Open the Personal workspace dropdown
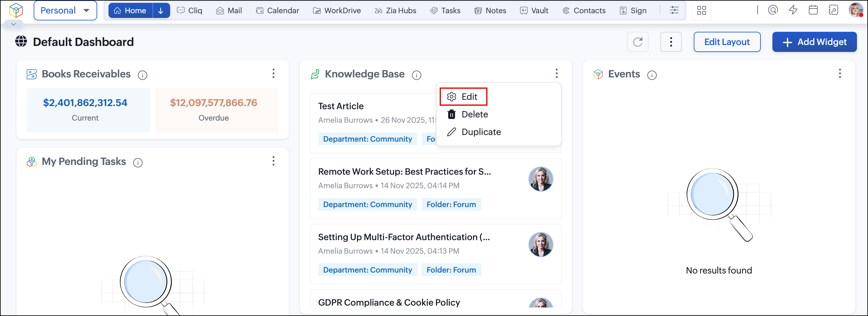This screenshot has width=868, height=316. pyautogui.click(x=65, y=10)
